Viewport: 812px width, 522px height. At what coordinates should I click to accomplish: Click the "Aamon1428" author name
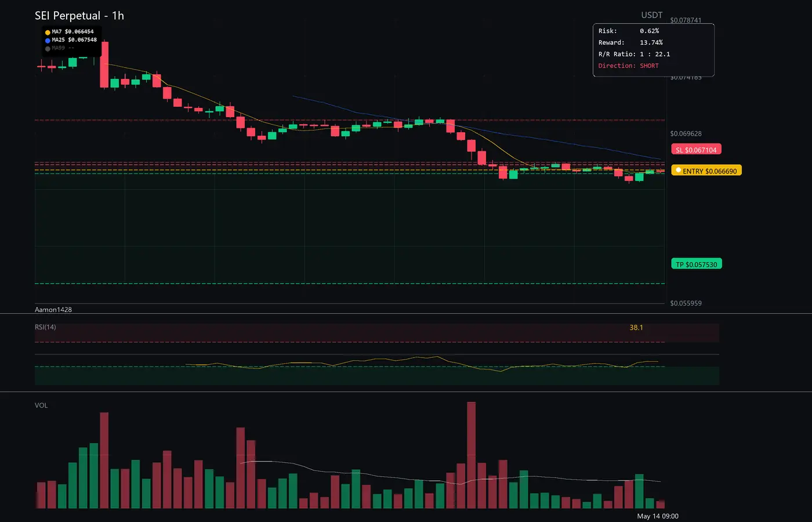coord(53,310)
